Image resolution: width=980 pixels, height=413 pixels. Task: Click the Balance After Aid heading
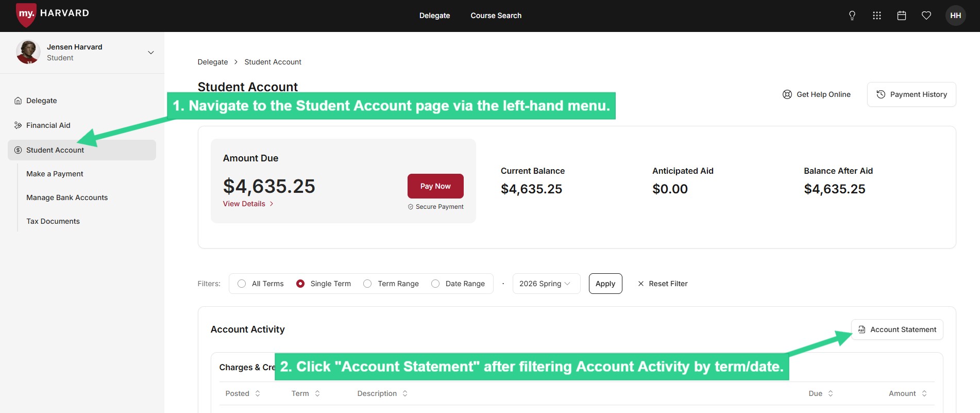point(838,171)
